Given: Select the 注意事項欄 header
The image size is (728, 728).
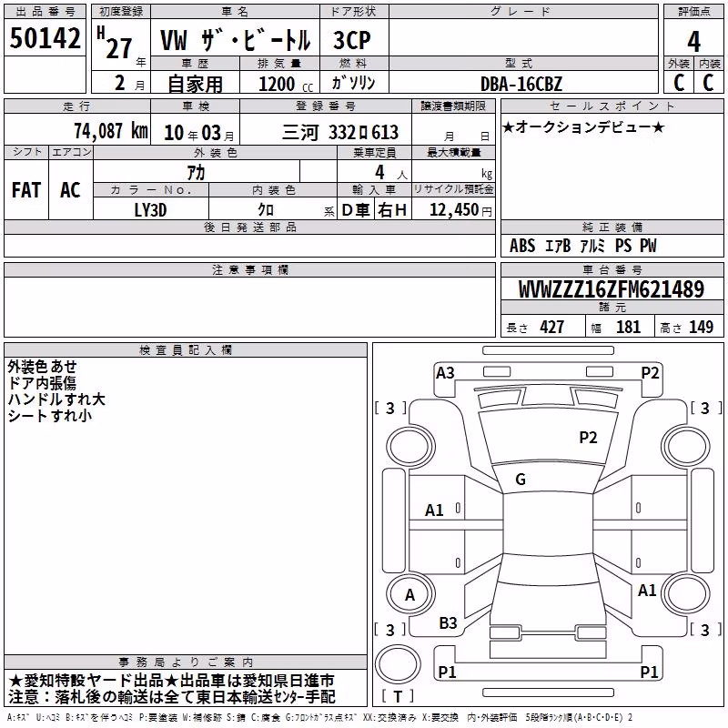Looking at the screenshot, I should pyautogui.click(x=249, y=269).
